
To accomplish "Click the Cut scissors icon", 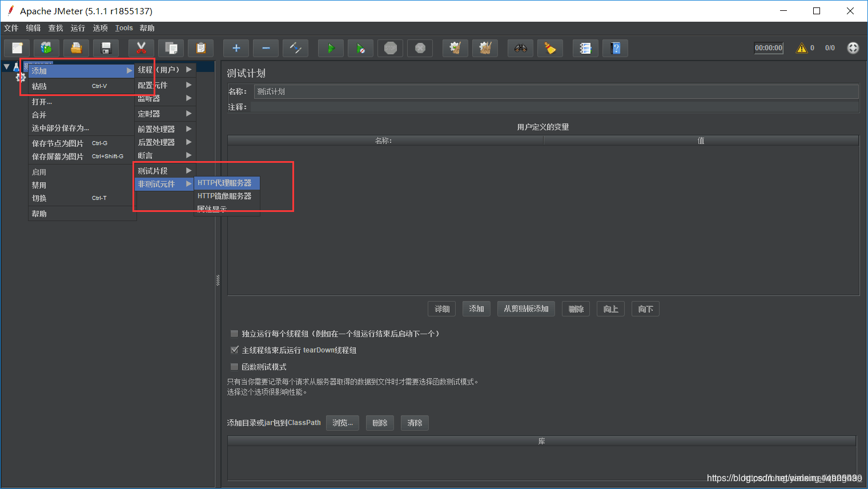I will [x=142, y=49].
